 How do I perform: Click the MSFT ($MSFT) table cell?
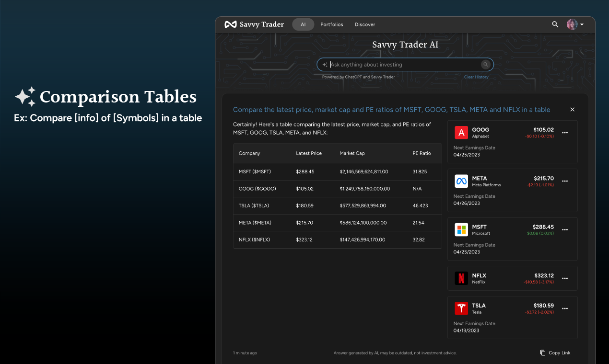click(255, 171)
